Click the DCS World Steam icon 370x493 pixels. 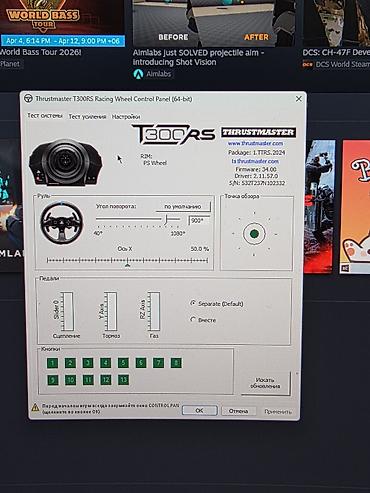pyautogui.click(x=307, y=64)
